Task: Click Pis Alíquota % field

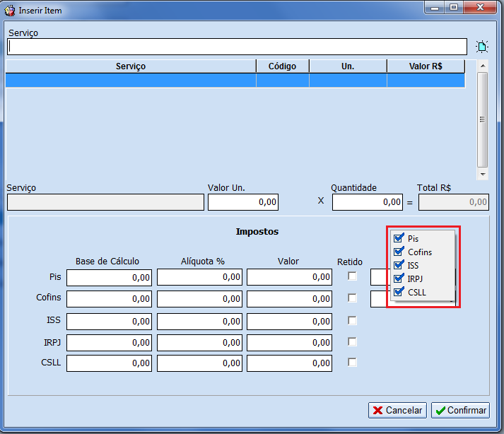Action: coord(199,277)
